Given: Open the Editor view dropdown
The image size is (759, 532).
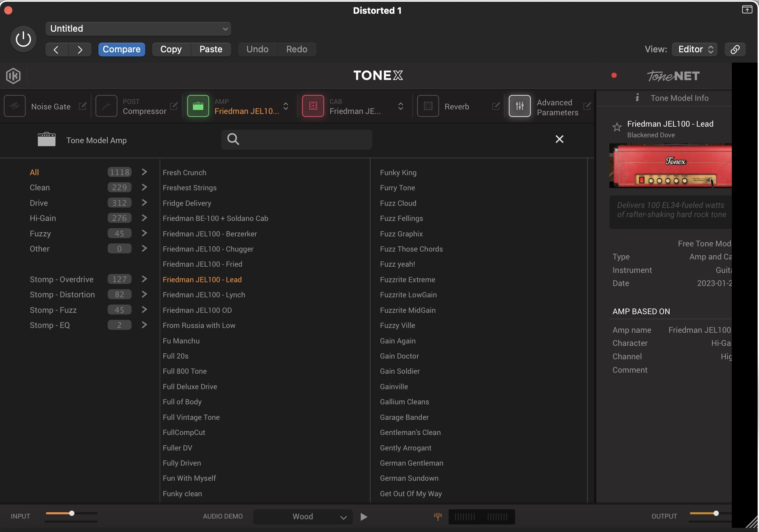Looking at the screenshot, I should pyautogui.click(x=695, y=49).
